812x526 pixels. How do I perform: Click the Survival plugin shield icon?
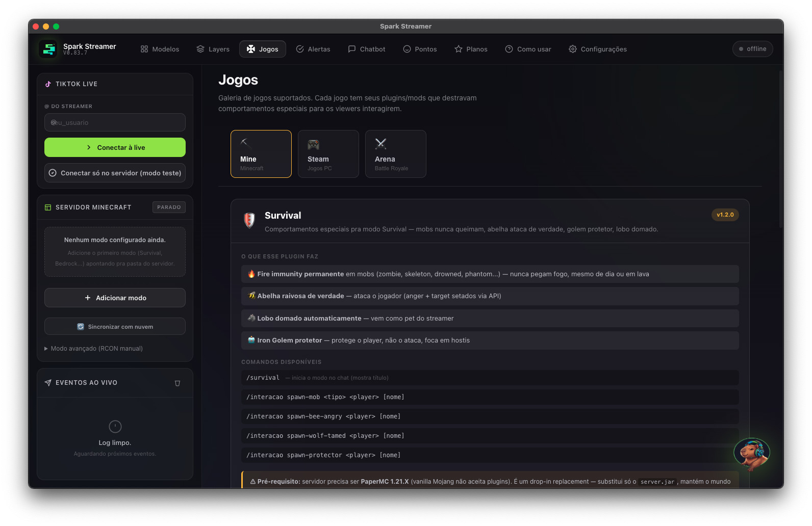(x=249, y=221)
